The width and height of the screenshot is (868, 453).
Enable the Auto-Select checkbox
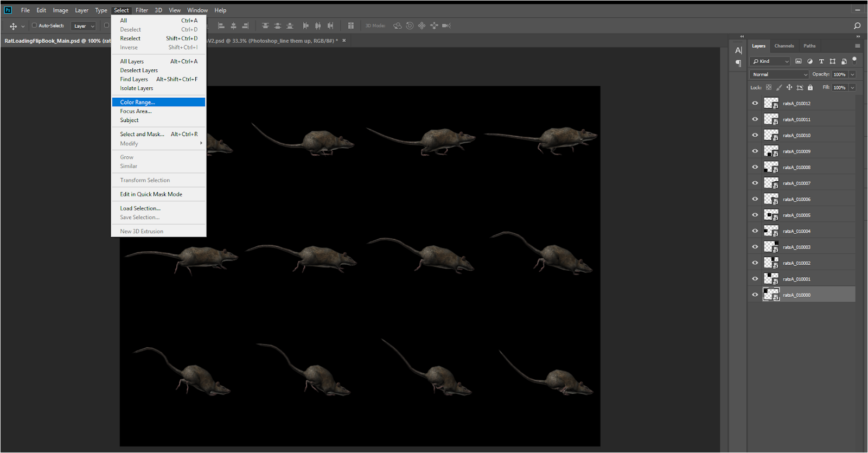pos(34,25)
